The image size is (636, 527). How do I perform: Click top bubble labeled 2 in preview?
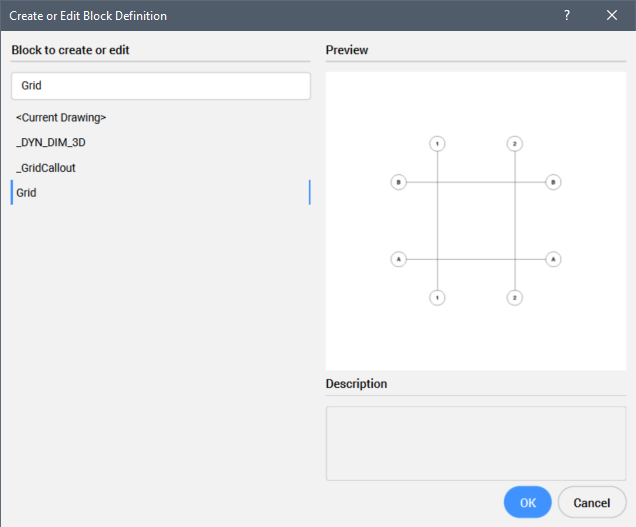514,144
